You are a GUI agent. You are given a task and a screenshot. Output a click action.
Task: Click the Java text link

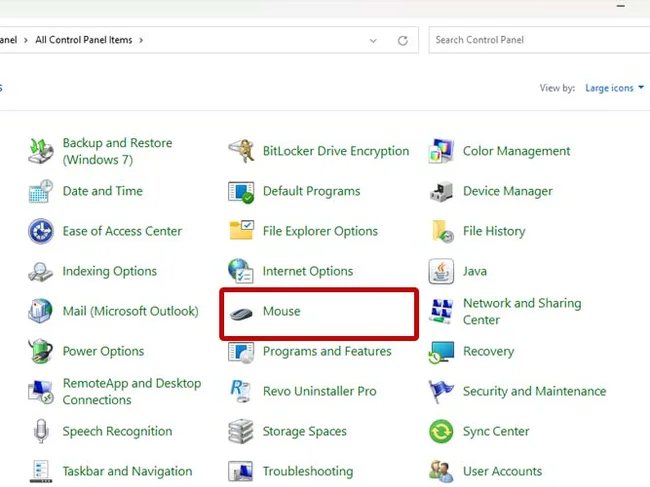pos(475,271)
